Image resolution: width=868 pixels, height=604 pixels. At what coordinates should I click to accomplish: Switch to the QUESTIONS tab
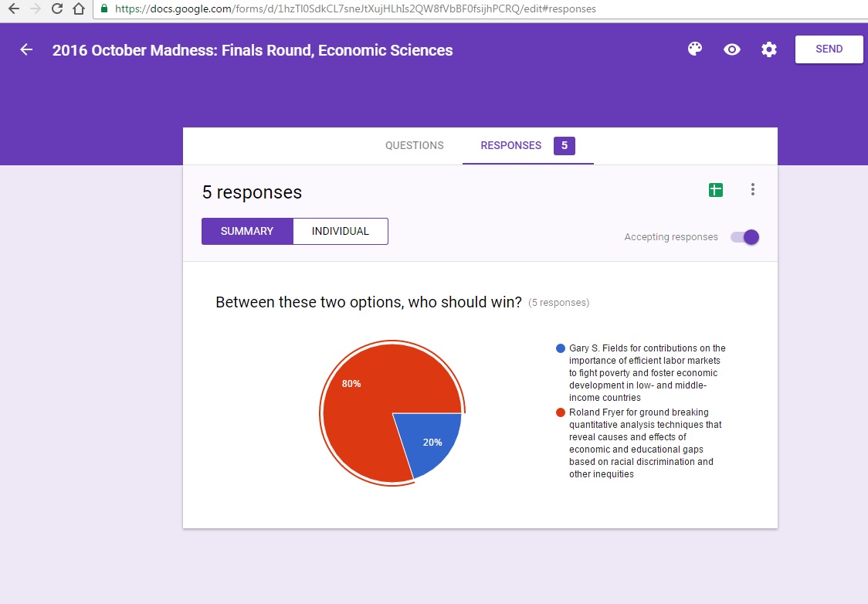point(415,145)
